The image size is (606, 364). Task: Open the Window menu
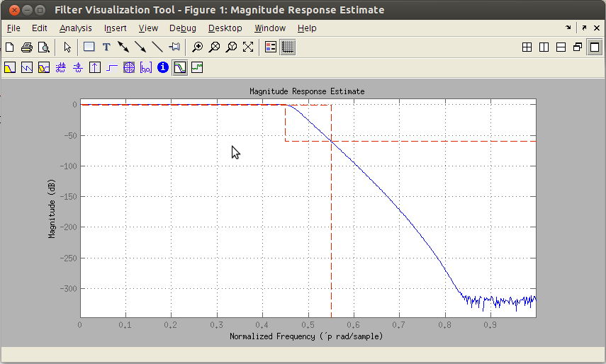(270, 28)
